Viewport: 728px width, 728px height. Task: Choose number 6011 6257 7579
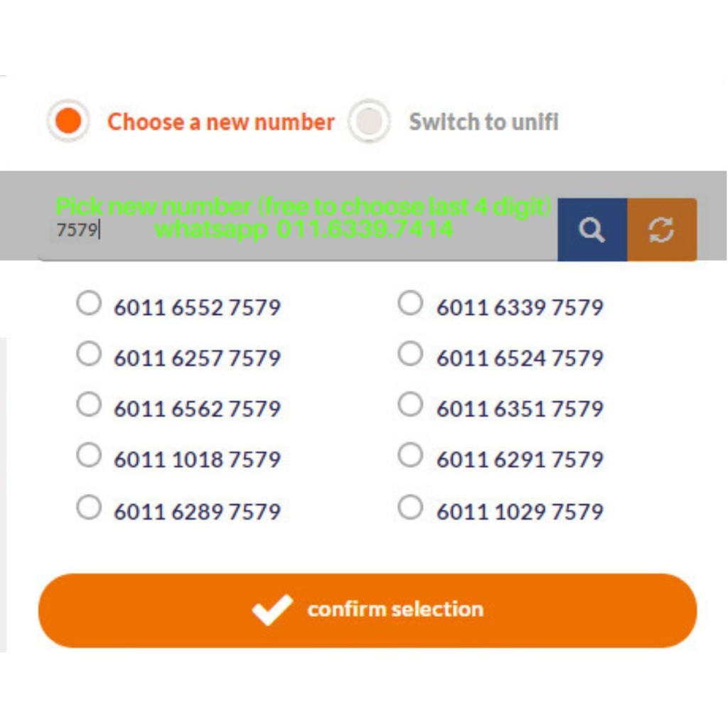click(88, 353)
